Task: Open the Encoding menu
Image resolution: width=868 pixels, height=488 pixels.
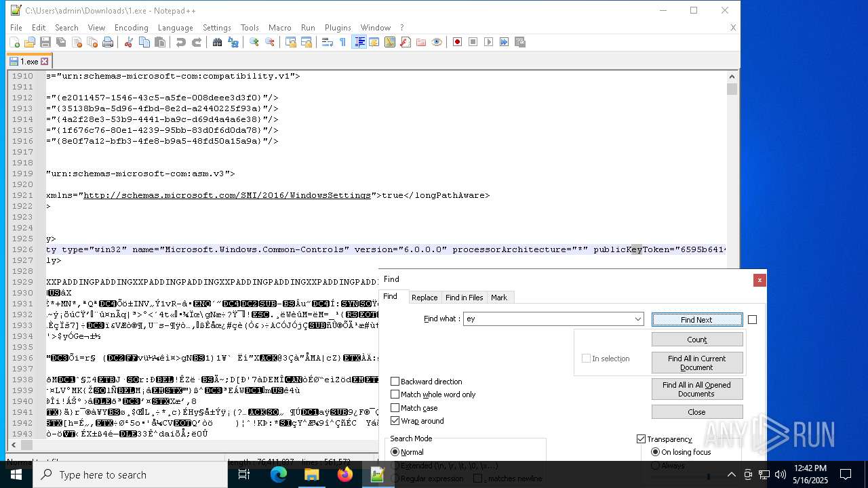Action: [131, 28]
